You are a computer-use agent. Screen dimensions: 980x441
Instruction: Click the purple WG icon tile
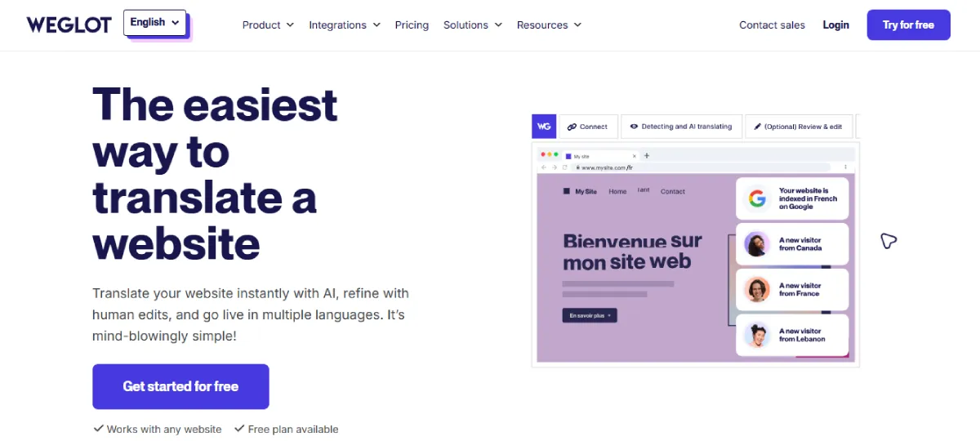pos(544,127)
